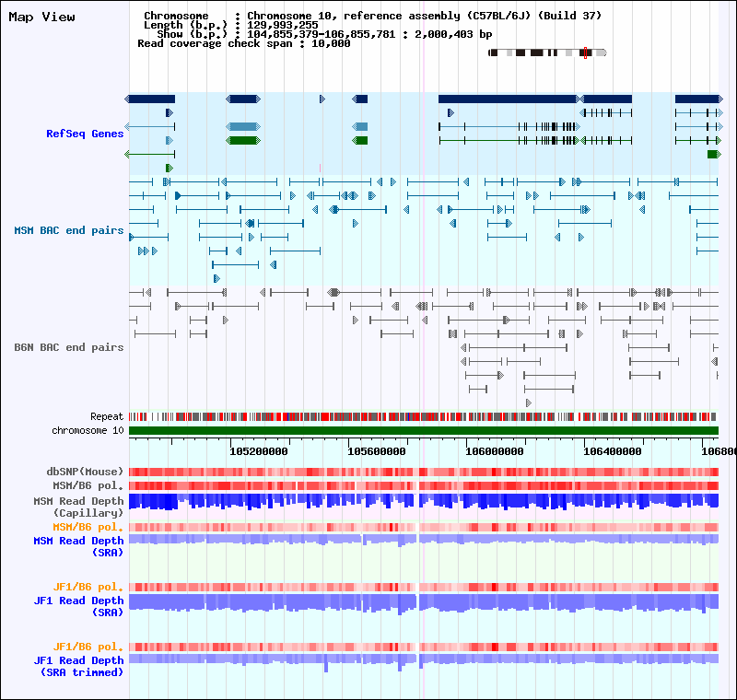
Task: Click the MSM BAC end pairs label
Action: click(68, 230)
